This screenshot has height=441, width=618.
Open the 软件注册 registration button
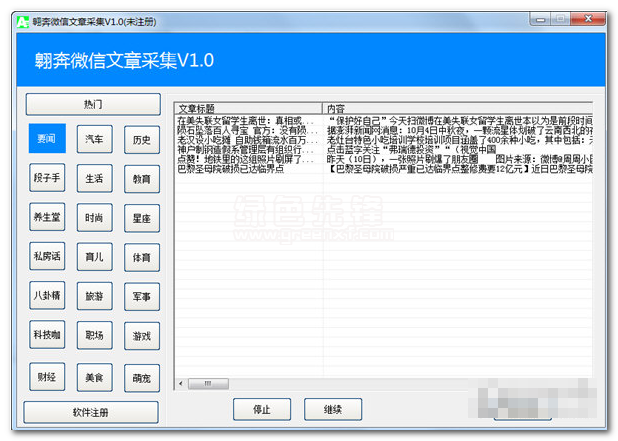[91, 412]
